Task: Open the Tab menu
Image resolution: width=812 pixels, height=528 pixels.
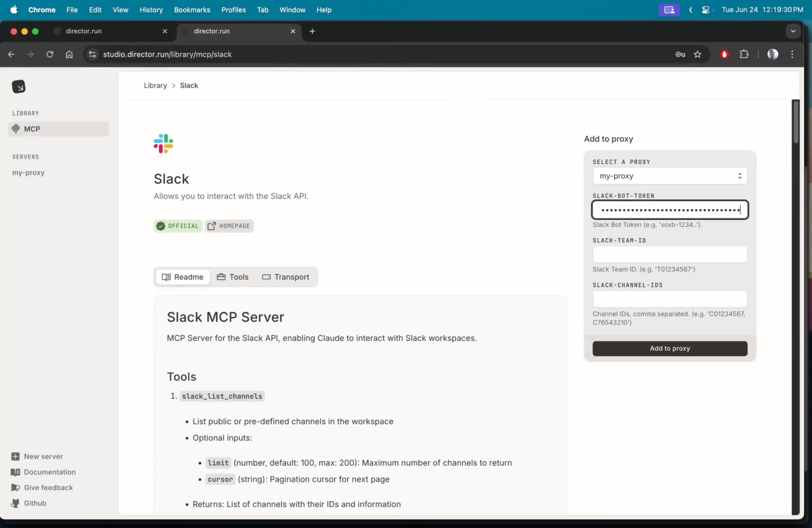Action: 263,10
